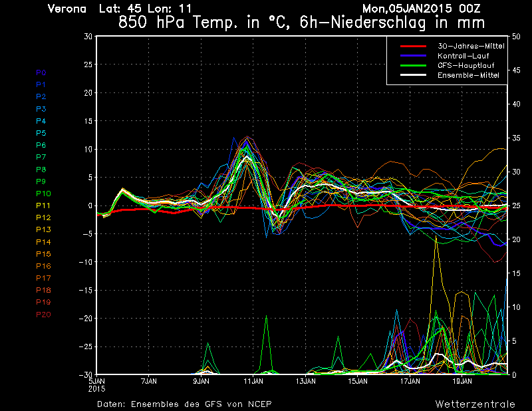The width and height of the screenshot is (532, 411).
Task: Click the "-30" temperature axis value
Action: [x=85, y=374]
